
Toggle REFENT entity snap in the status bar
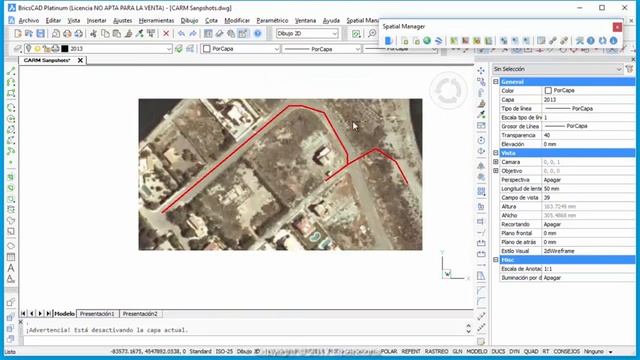tap(411, 351)
